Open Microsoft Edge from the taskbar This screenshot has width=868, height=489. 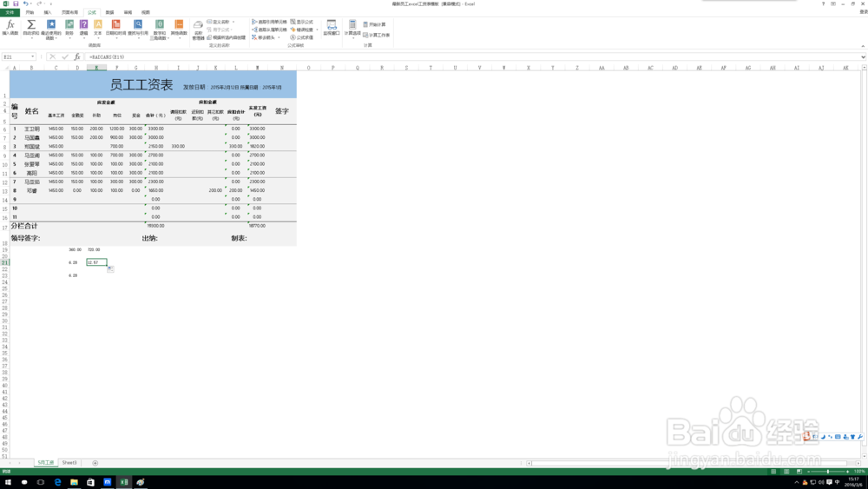tap(57, 482)
